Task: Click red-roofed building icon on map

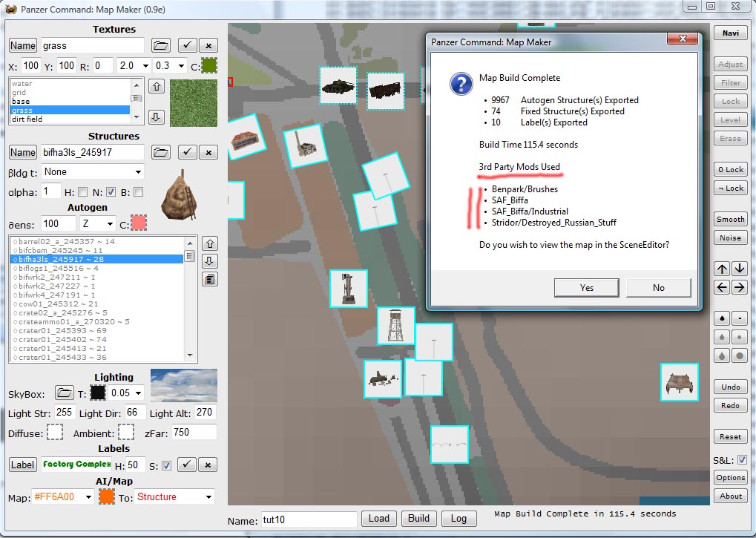Action: coord(246,137)
